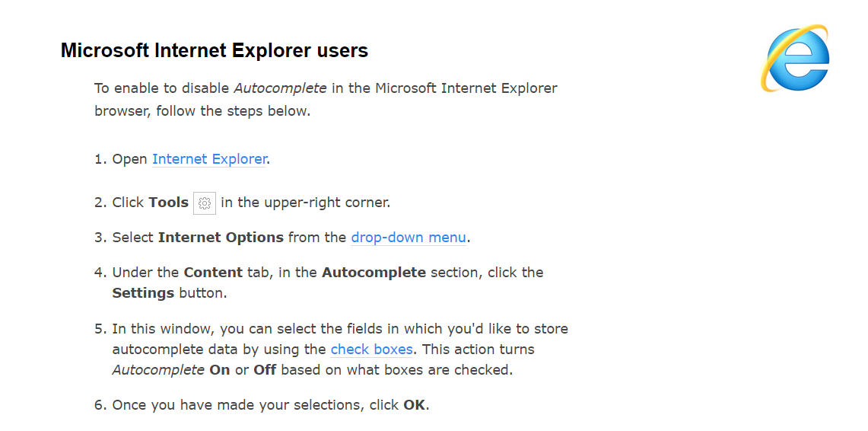Open the Internet Explorer hyperlink
The height and width of the screenshot is (431, 868).
click(209, 159)
